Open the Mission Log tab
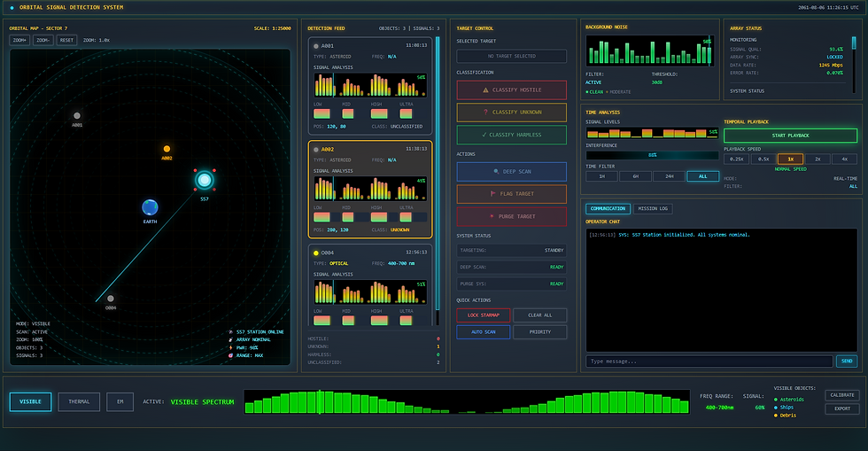 tap(654, 209)
